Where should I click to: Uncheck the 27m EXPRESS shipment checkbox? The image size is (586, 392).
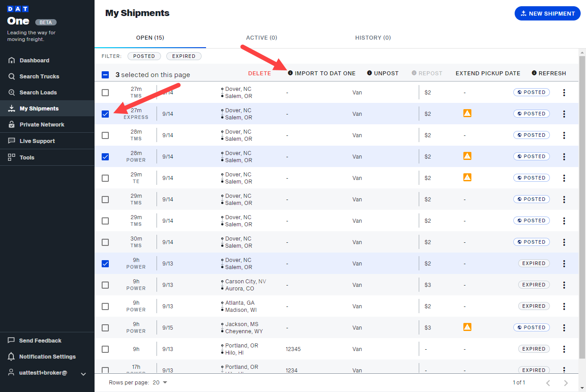pyautogui.click(x=105, y=114)
